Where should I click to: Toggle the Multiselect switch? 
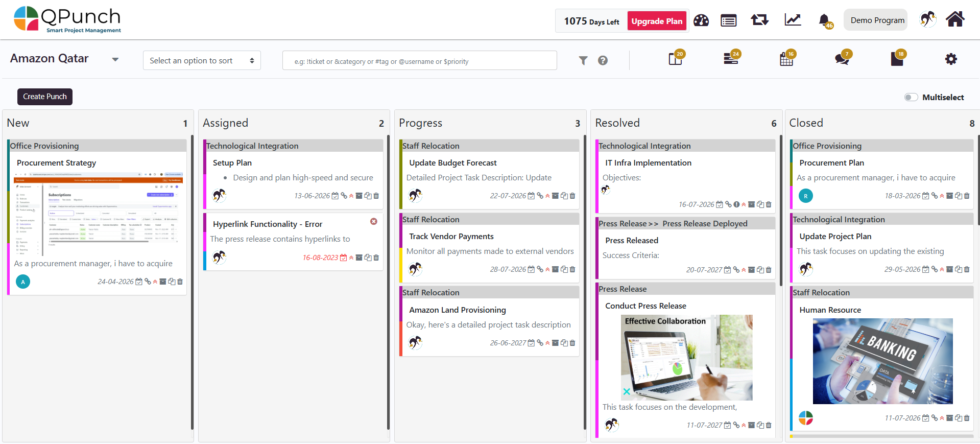(911, 97)
